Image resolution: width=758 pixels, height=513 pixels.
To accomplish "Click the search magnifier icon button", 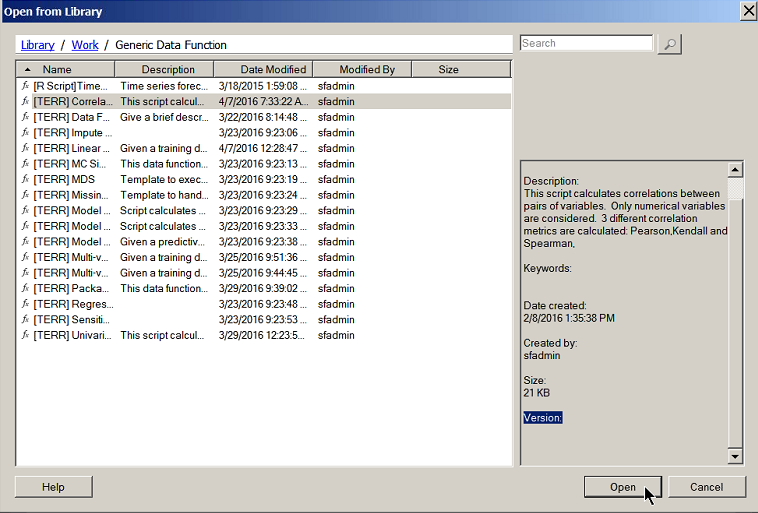I will pyautogui.click(x=669, y=44).
